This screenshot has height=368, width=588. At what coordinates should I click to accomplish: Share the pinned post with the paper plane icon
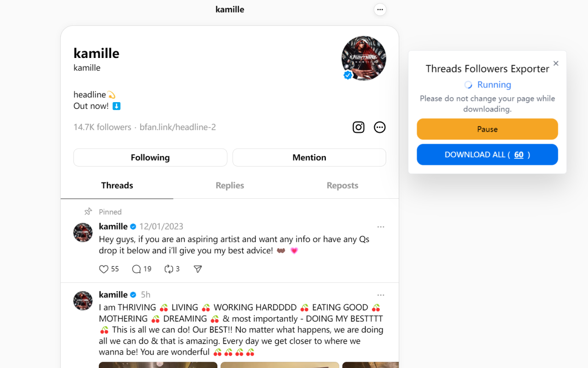tap(198, 269)
